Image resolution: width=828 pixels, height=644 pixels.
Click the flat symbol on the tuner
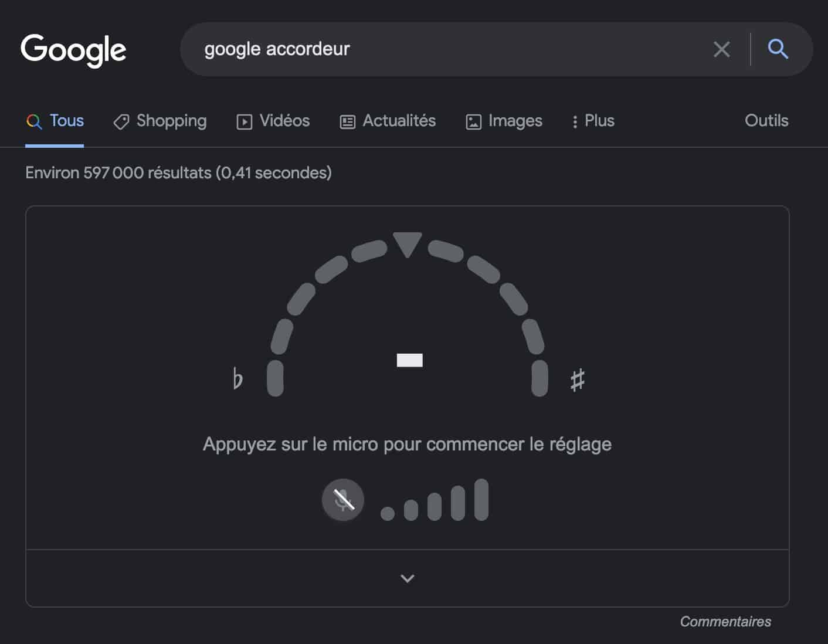pyautogui.click(x=237, y=379)
